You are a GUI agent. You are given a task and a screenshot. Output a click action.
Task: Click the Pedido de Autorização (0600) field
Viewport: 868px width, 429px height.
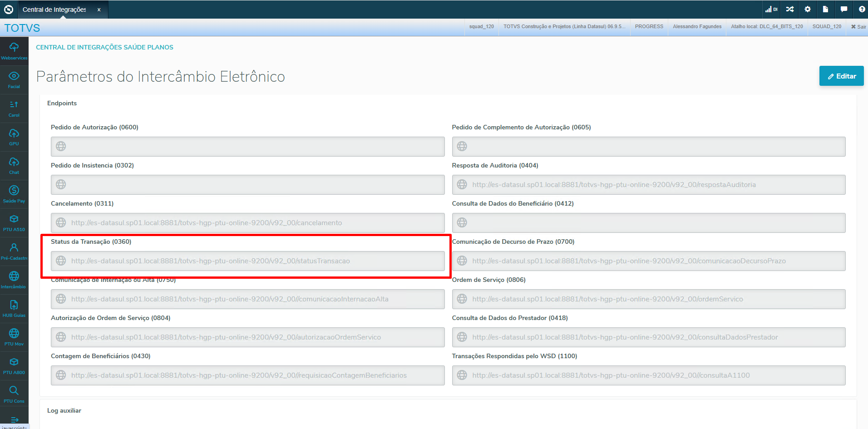pyautogui.click(x=247, y=147)
